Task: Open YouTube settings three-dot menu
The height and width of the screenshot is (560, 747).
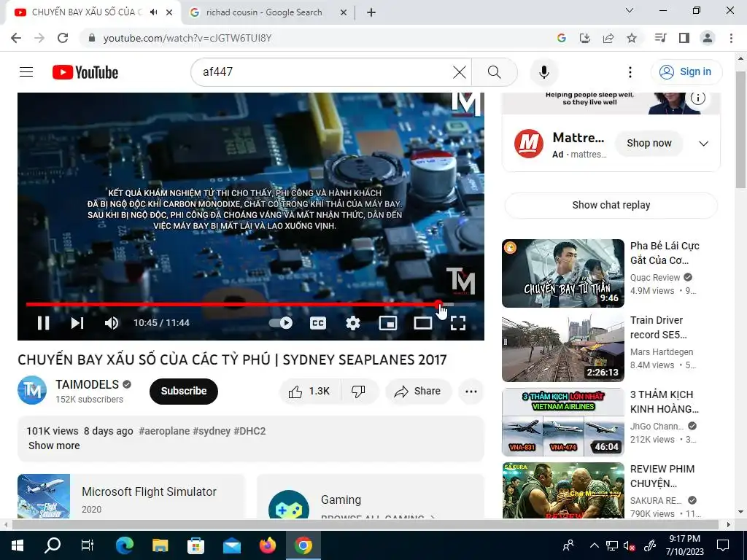Action: tap(630, 72)
